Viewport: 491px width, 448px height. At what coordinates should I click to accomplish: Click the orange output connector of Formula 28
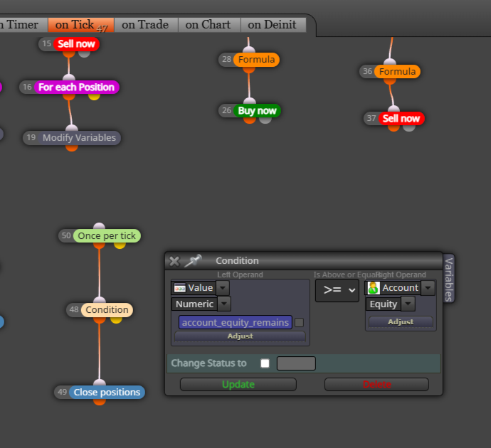(x=249, y=70)
